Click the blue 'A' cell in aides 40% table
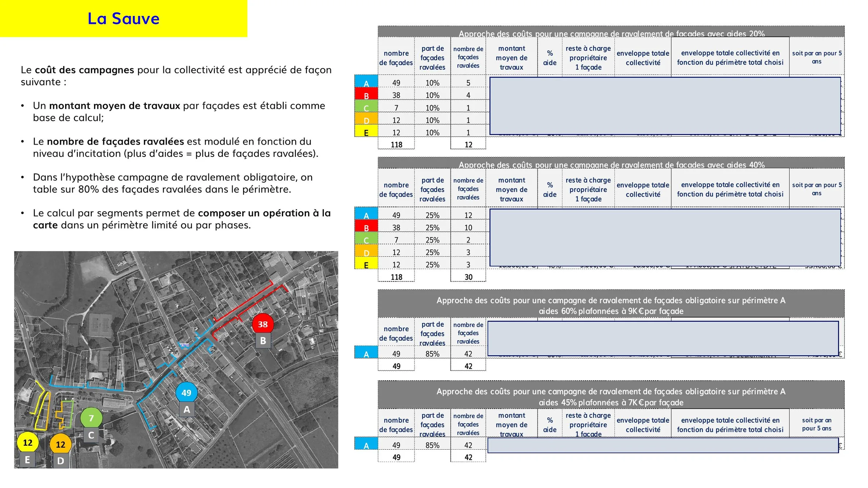This screenshot has width=868, height=488. coord(366,213)
